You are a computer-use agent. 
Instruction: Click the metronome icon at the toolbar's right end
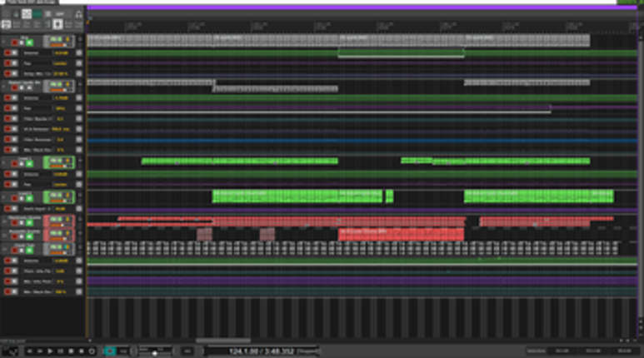[x=78, y=14]
